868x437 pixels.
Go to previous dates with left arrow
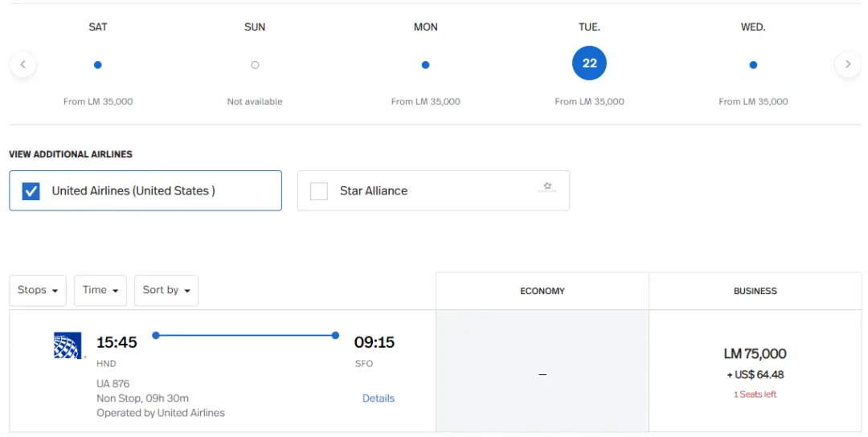pos(23,65)
